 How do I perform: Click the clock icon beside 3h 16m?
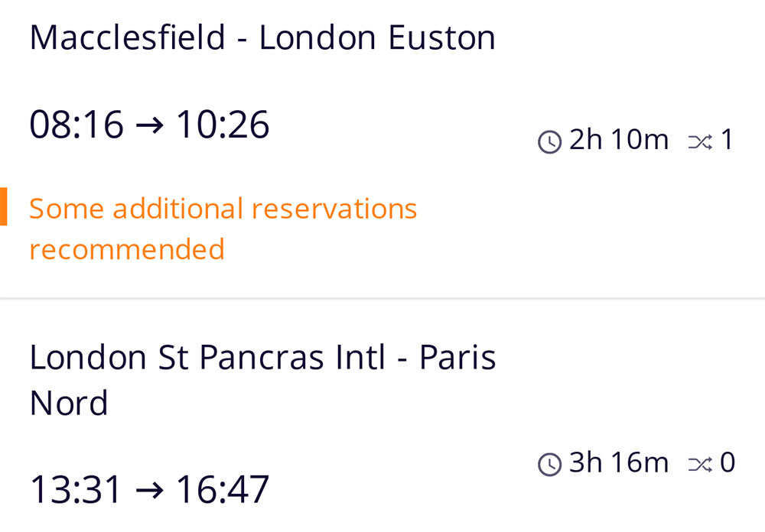(x=549, y=463)
